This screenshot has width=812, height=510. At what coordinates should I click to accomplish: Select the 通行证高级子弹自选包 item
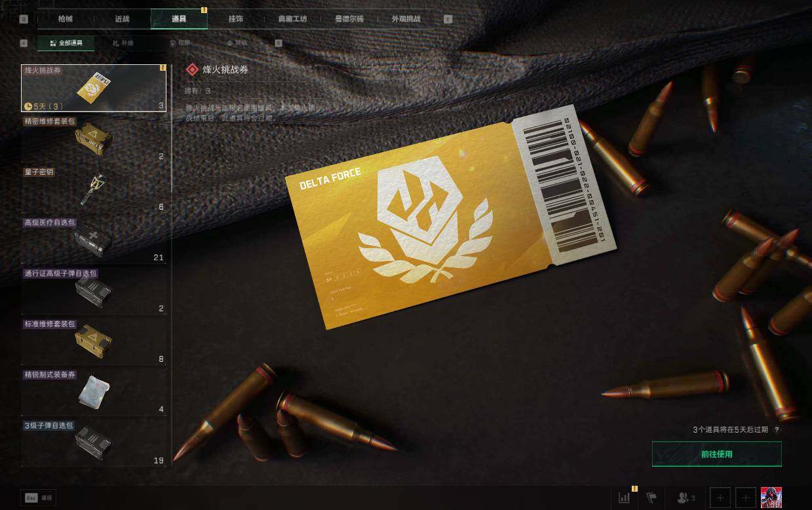click(x=94, y=290)
